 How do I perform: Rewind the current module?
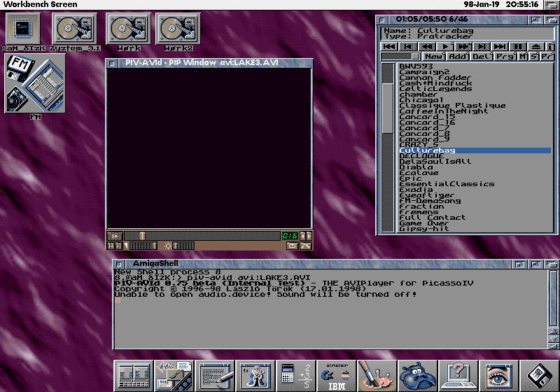coord(426,46)
